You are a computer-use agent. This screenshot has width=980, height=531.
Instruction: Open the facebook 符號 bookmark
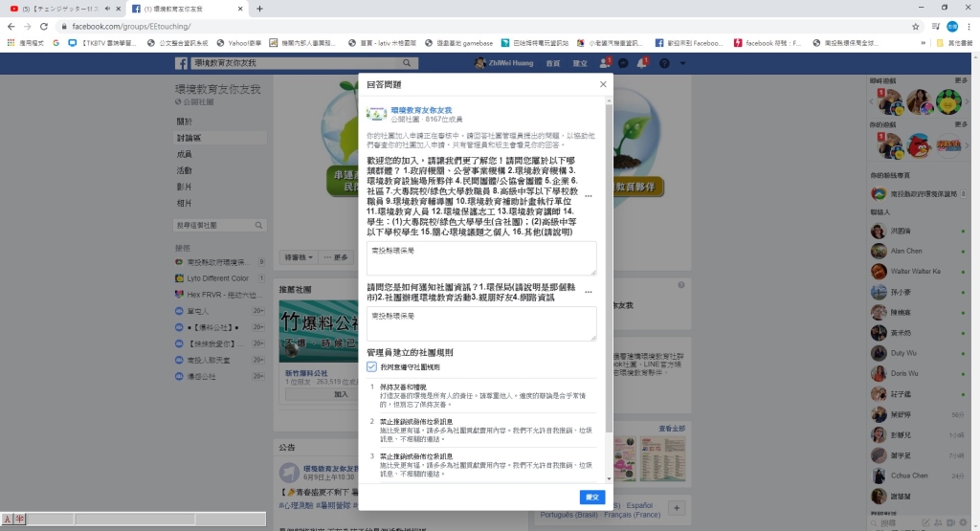click(768, 43)
